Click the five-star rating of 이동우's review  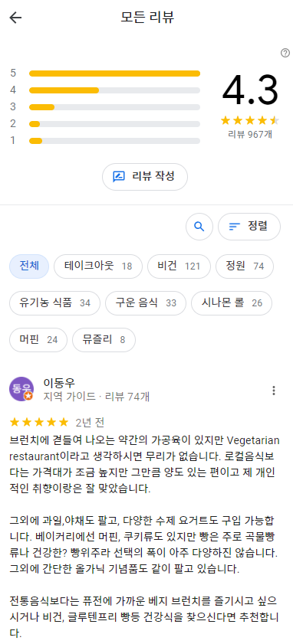[x=39, y=422]
